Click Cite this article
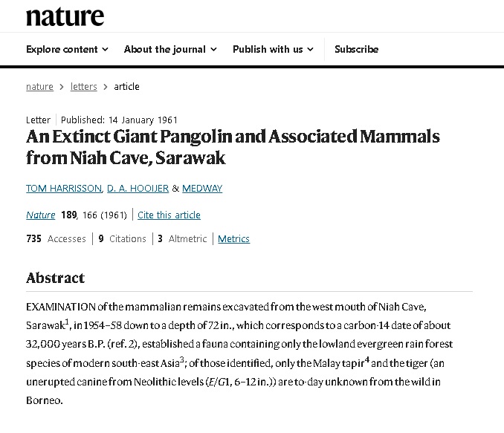This screenshot has height=433, width=504. click(169, 215)
